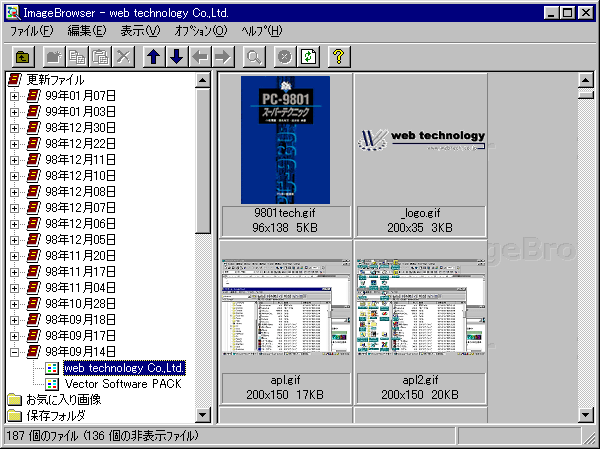
Task: Click the paste toolbar icon
Action: tap(100, 57)
